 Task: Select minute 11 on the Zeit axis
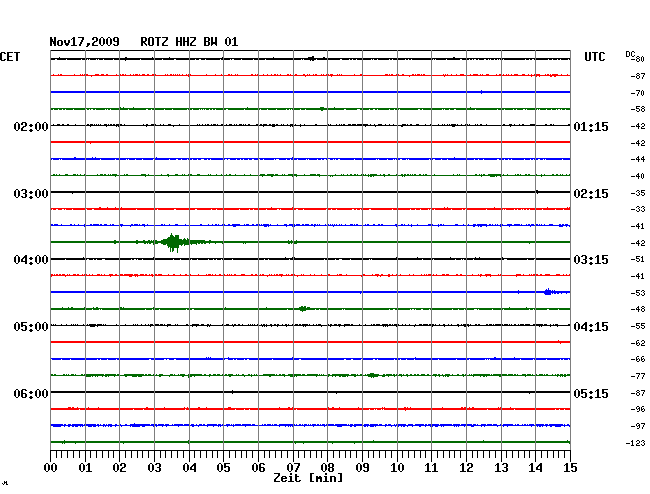[431, 467]
